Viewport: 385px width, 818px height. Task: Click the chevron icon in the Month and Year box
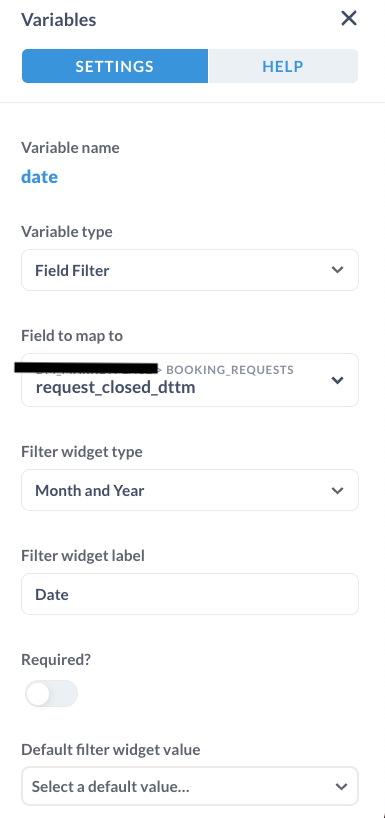[338, 490]
